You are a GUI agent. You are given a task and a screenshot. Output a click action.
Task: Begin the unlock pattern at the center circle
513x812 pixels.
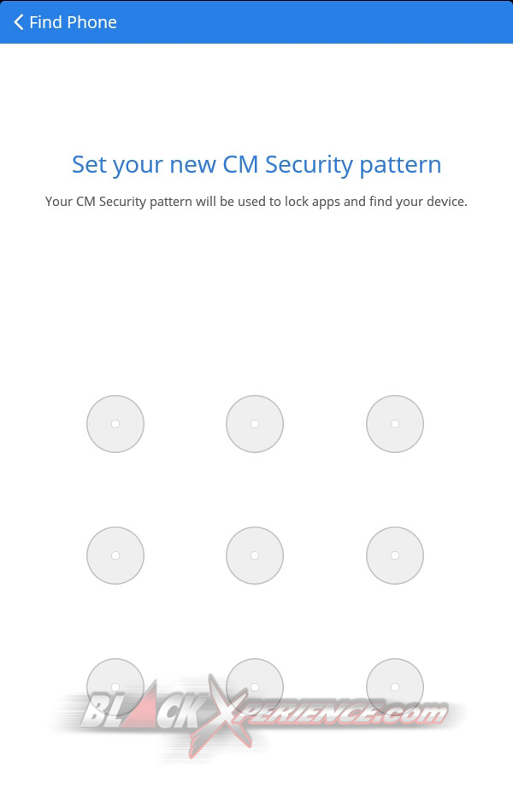pos(254,555)
